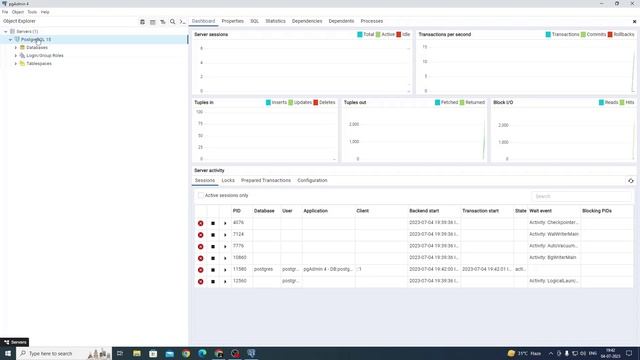Open Search Objects magnifier icon
The image size is (640, 360).
click(x=173, y=22)
